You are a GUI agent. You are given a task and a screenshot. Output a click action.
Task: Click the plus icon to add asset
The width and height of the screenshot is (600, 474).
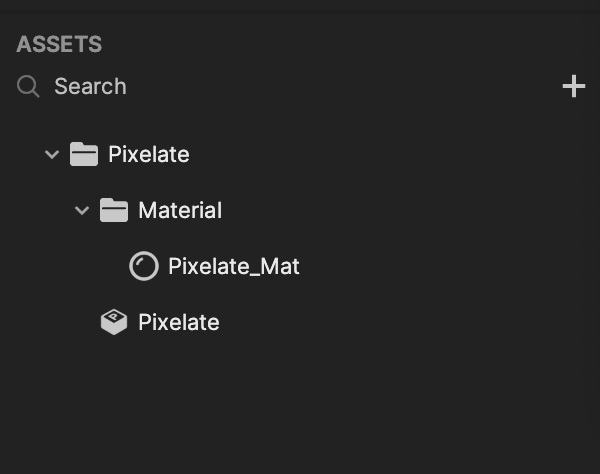(x=574, y=86)
